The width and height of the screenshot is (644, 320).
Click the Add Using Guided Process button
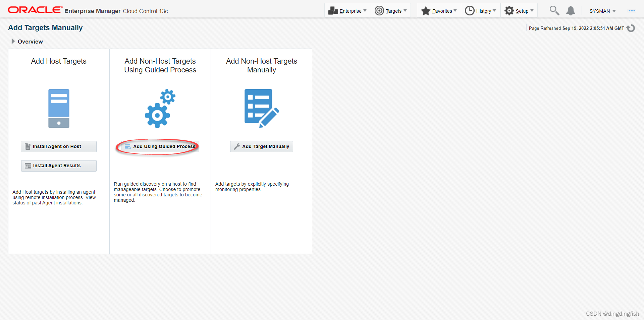[160, 146]
